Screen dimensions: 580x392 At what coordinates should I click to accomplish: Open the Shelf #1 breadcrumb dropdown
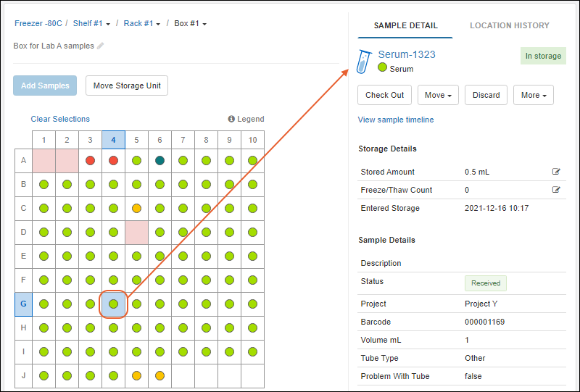(x=92, y=23)
